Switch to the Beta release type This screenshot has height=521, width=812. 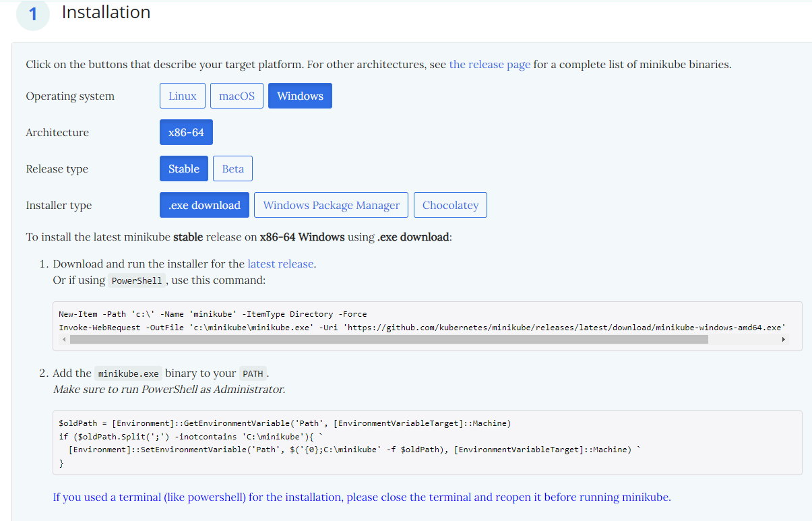(x=232, y=168)
